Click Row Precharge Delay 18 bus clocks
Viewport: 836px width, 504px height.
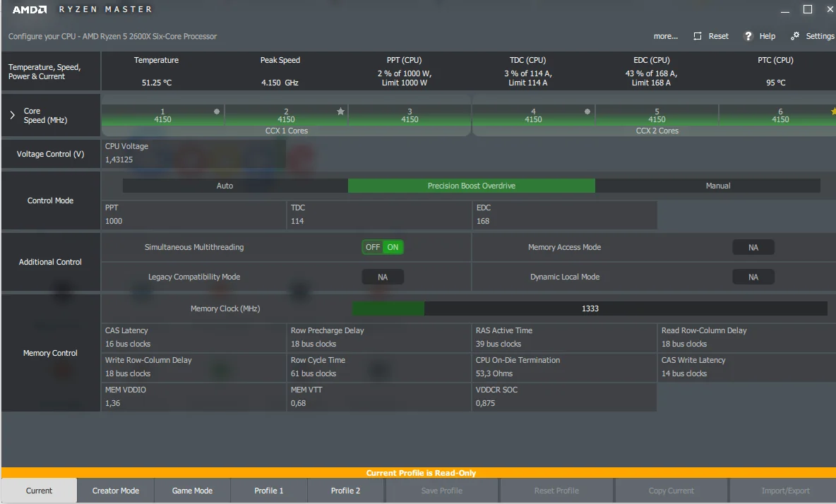313,344
